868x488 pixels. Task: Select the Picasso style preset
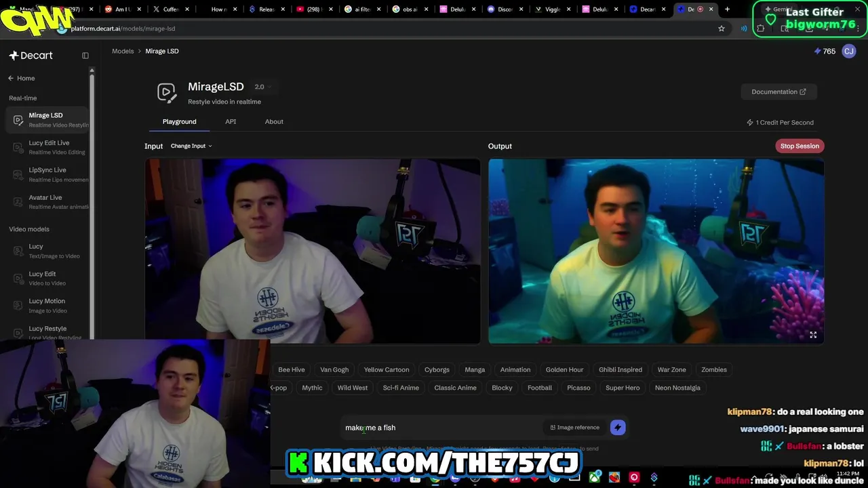pyautogui.click(x=578, y=388)
